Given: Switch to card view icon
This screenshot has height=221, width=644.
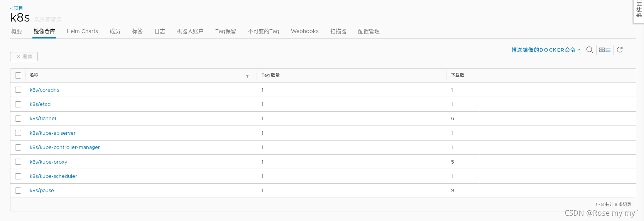Looking at the screenshot, I should point(602,50).
